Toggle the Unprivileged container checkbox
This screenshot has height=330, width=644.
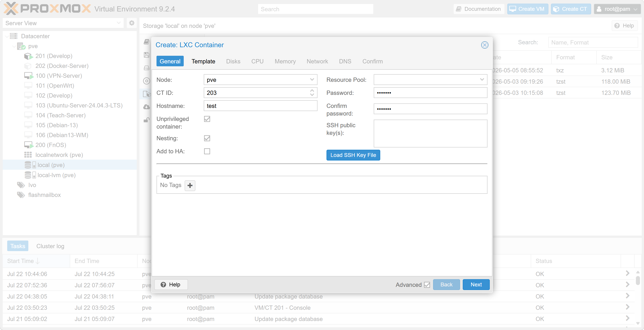pyautogui.click(x=207, y=119)
